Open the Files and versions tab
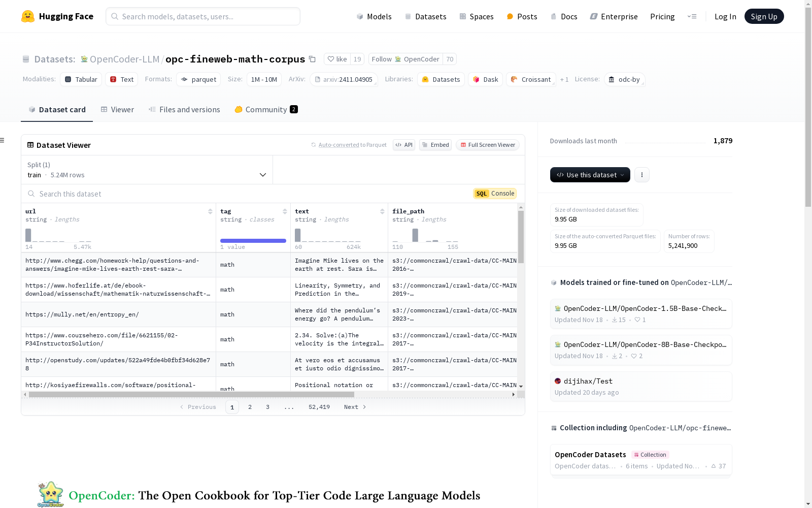This screenshot has height=508, width=812. (x=184, y=110)
